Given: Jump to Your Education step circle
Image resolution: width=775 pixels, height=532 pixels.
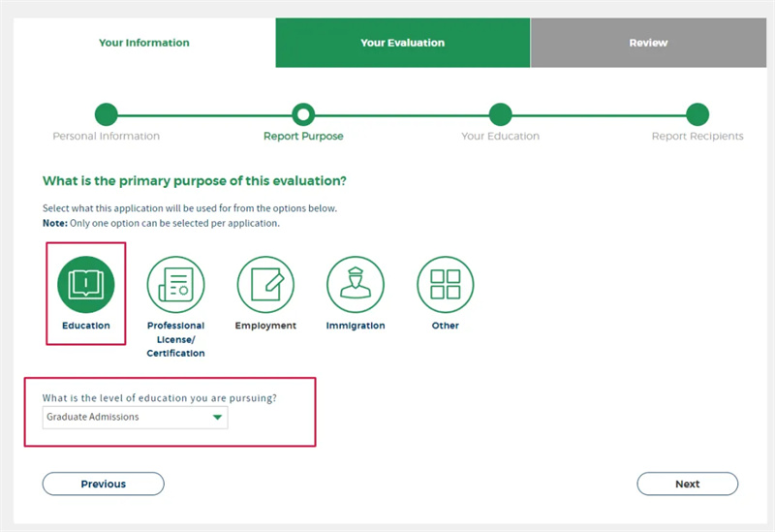Looking at the screenshot, I should coord(500,114).
